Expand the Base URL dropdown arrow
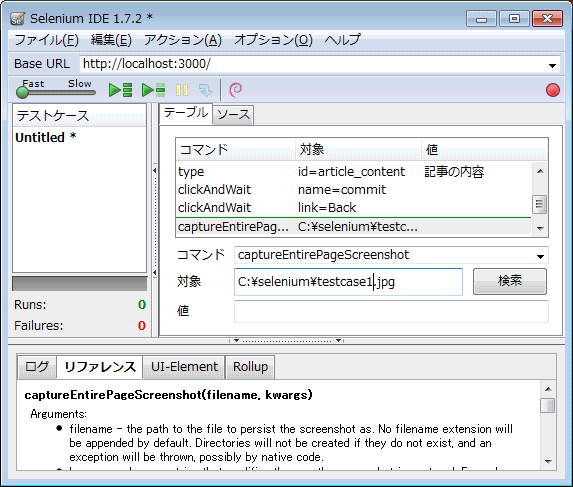 552,65
